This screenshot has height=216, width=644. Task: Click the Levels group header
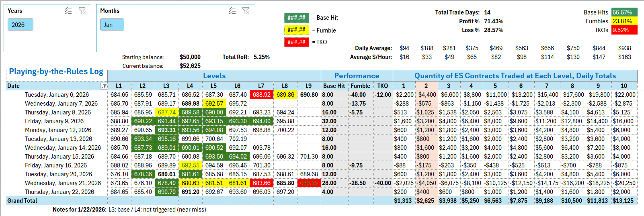tap(214, 76)
